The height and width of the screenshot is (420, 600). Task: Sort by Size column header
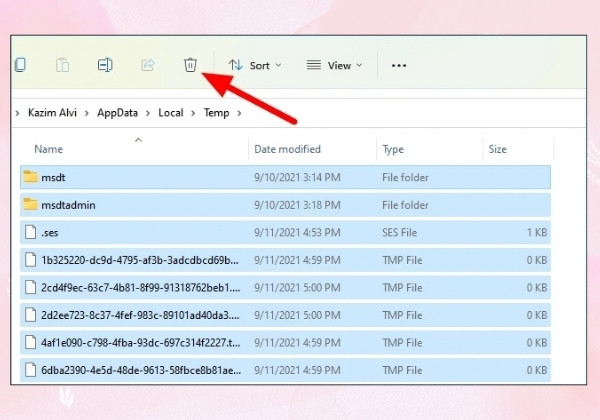click(x=497, y=149)
